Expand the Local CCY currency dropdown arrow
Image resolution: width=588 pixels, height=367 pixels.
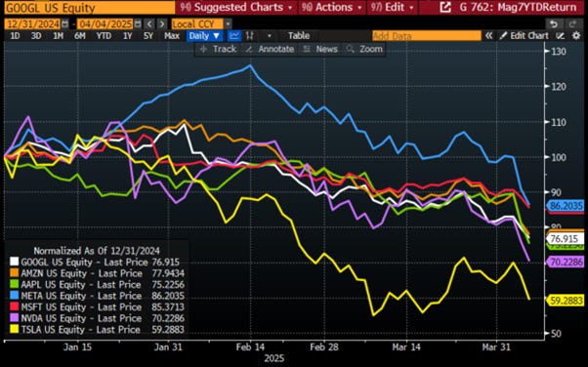228,24
